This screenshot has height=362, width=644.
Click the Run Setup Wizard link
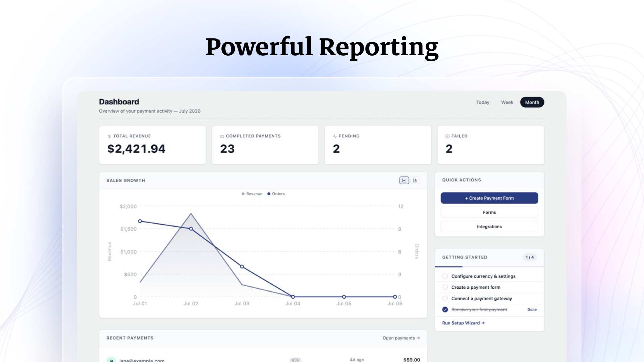pos(463,323)
